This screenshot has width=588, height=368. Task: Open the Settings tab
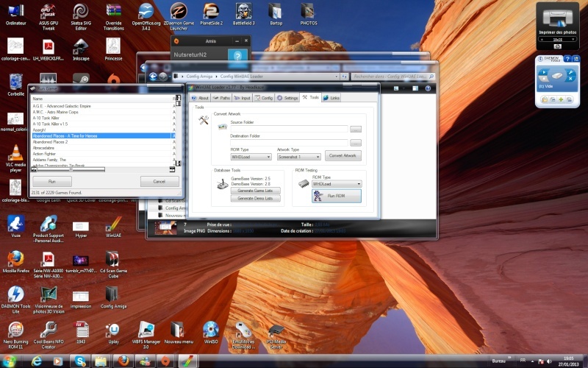pos(287,98)
